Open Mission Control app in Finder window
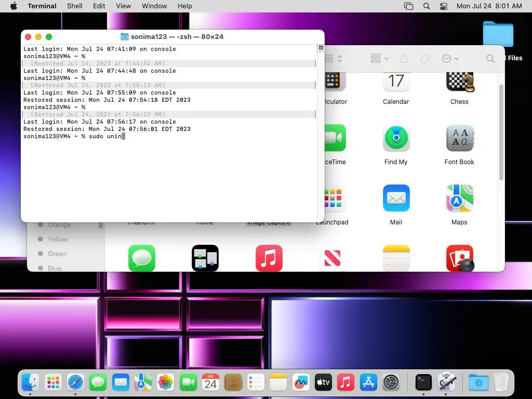 (205, 258)
